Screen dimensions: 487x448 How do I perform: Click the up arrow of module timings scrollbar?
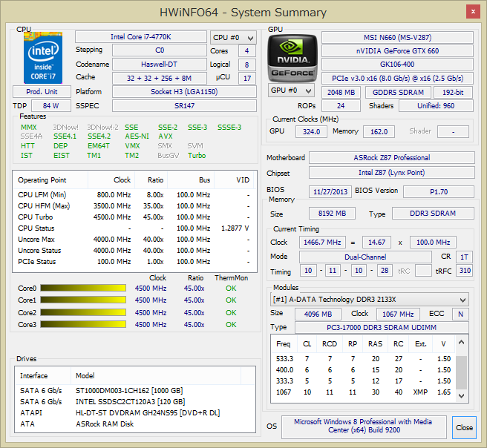[x=461, y=342]
